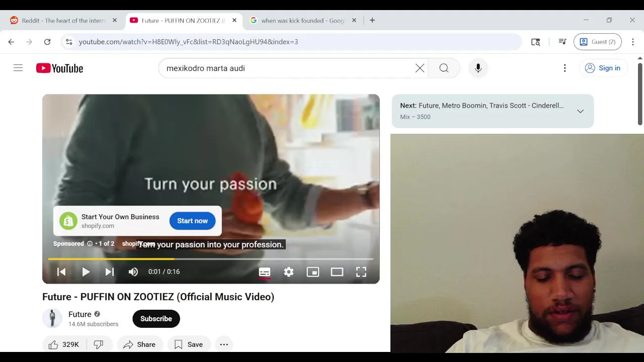Screen dimensions: 644x362
Task: Toggle subtitles/closed captions
Action: coord(265,272)
